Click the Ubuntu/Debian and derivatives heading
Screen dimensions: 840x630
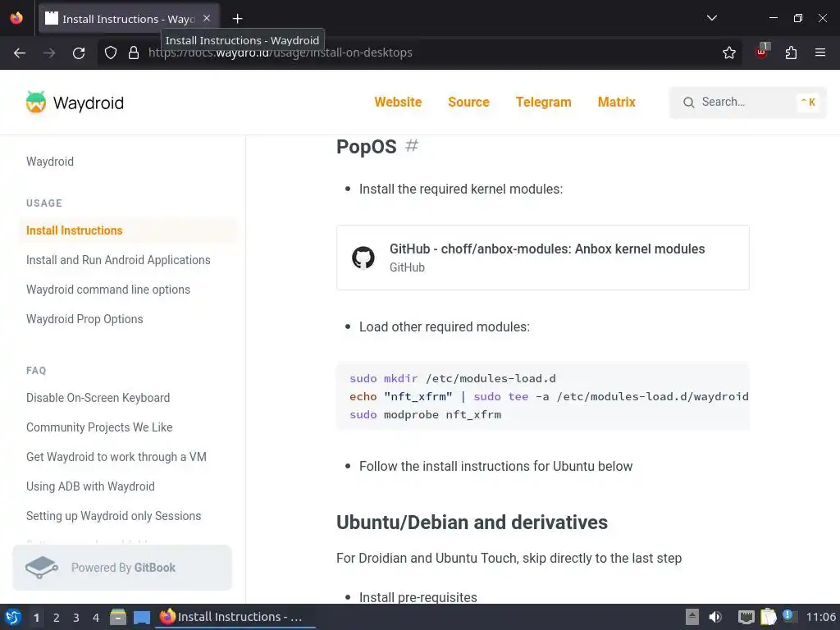point(472,522)
